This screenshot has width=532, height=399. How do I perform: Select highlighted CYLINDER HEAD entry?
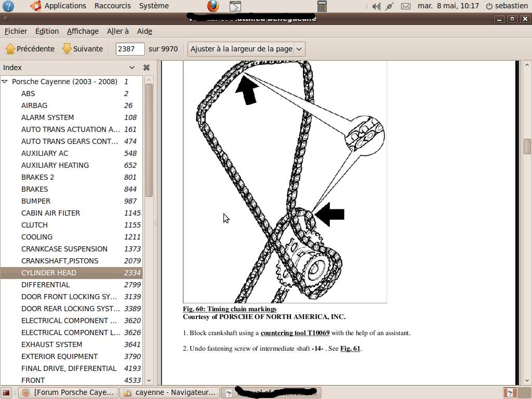[x=71, y=273]
